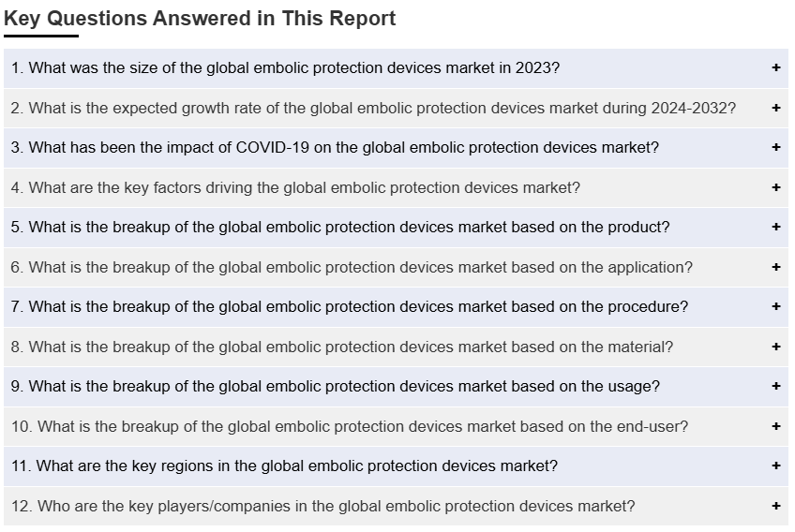Click the plus icon beside breakup by material question

point(776,347)
